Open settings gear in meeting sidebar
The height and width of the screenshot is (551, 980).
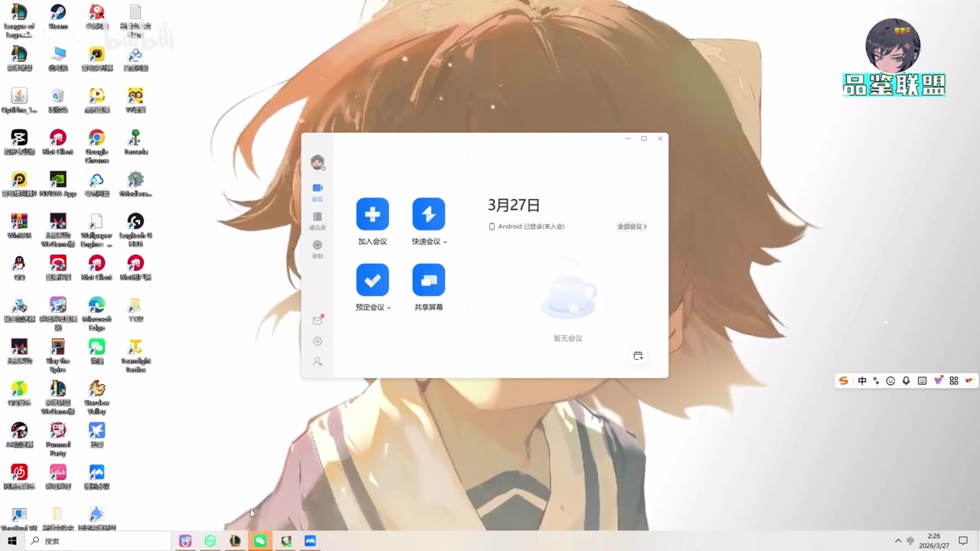coord(318,341)
